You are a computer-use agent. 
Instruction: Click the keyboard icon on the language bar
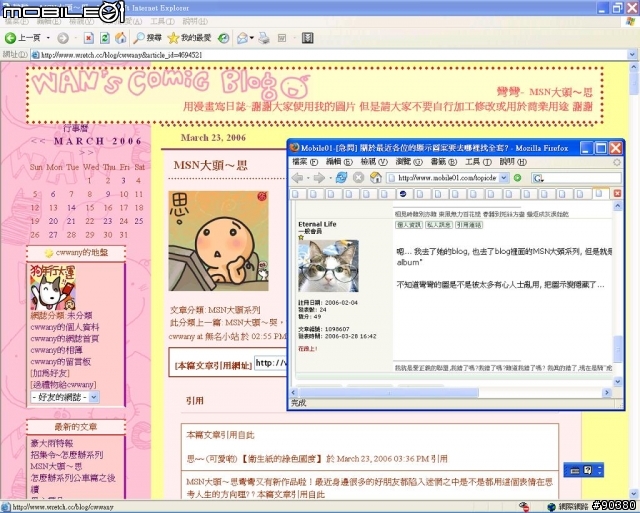[x=575, y=471]
